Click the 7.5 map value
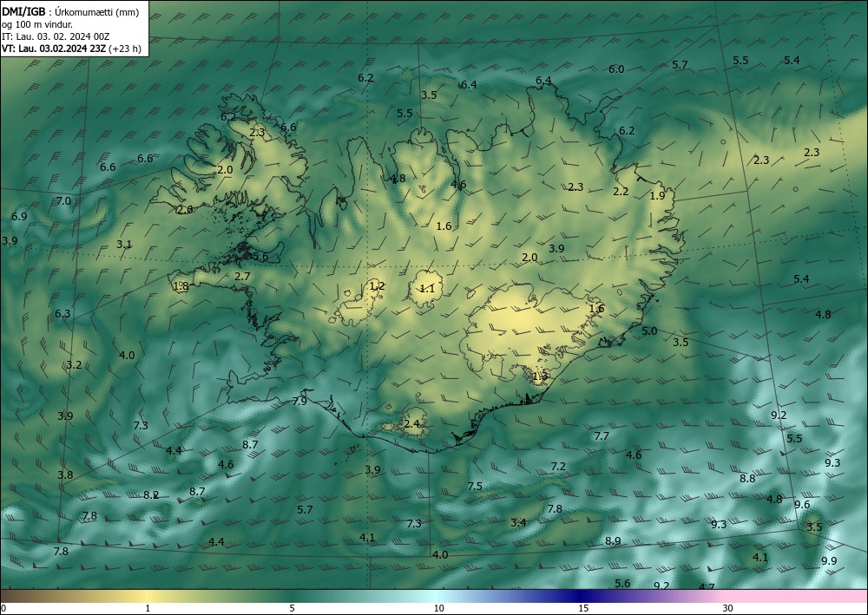 click(x=475, y=486)
